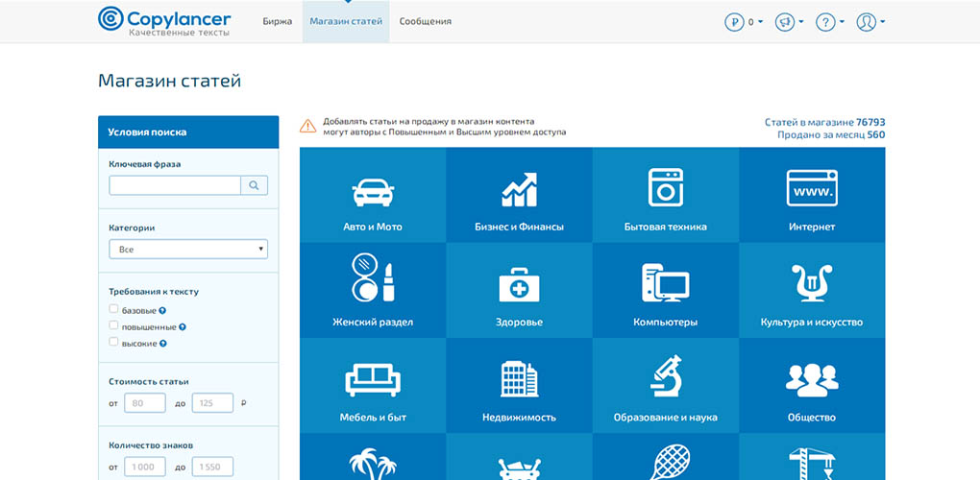Expand the help dropdown arrow
This screenshot has width=980, height=480.
point(842,22)
